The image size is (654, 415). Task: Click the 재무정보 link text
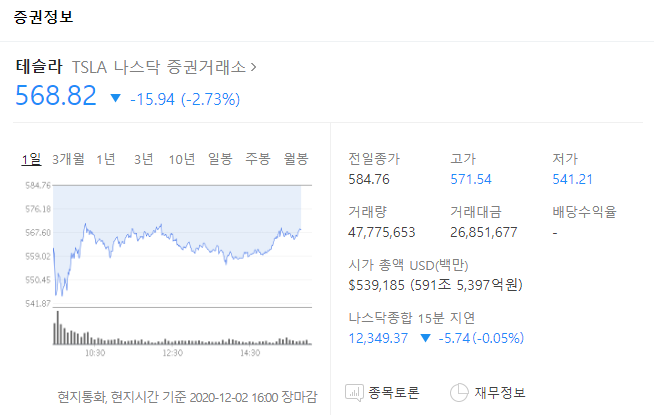point(500,392)
